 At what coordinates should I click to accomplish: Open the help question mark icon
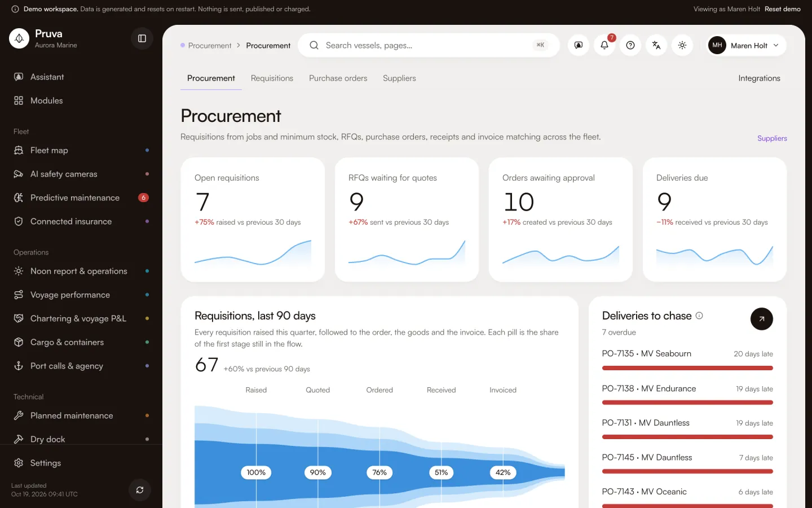click(630, 45)
